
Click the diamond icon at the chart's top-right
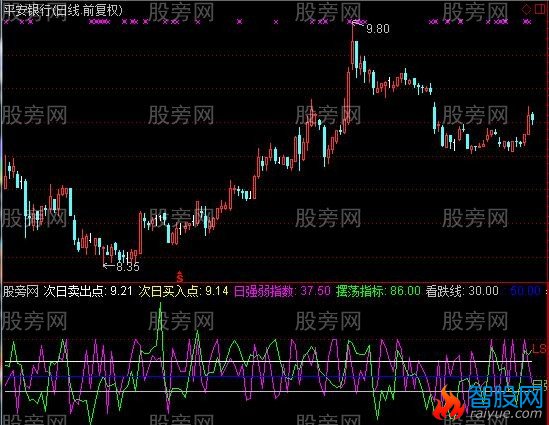[x=526, y=9]
